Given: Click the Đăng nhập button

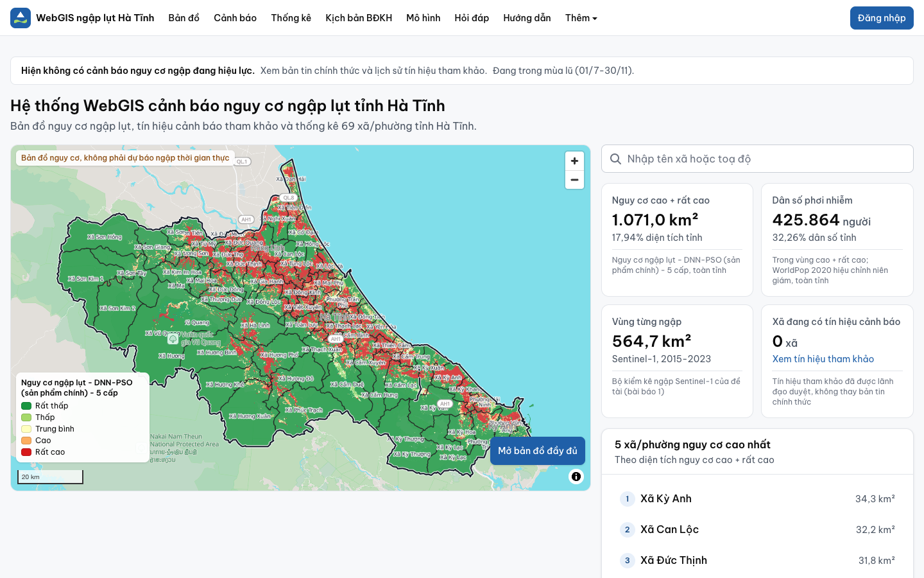Looking at the screenshot, I should click(x=882, y=18).
